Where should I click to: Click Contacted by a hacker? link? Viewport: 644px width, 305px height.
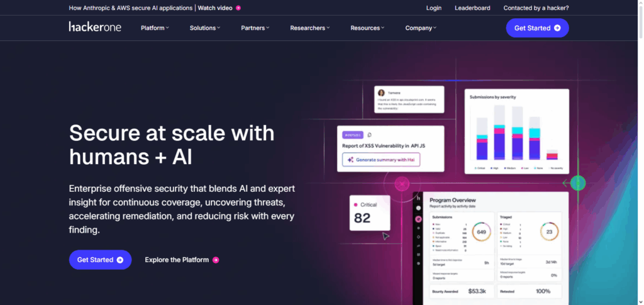pyautogui.click(x=536, y=8)
